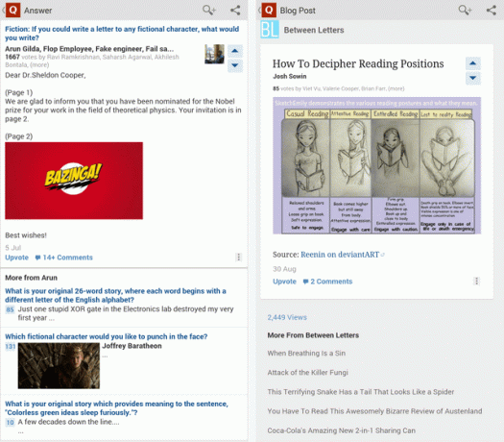
Task: Open search-add icon on Blog Post screen
Action: pyautogui.click(x=465, y=11)
